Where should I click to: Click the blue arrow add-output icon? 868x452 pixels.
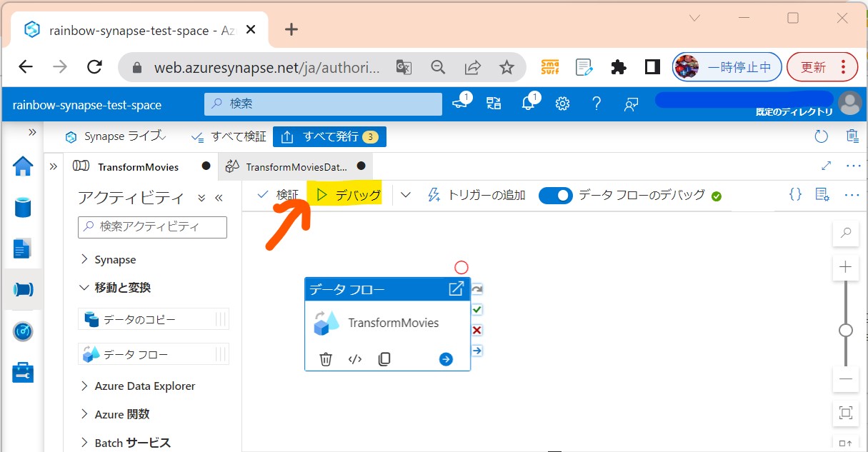point(446,359)
